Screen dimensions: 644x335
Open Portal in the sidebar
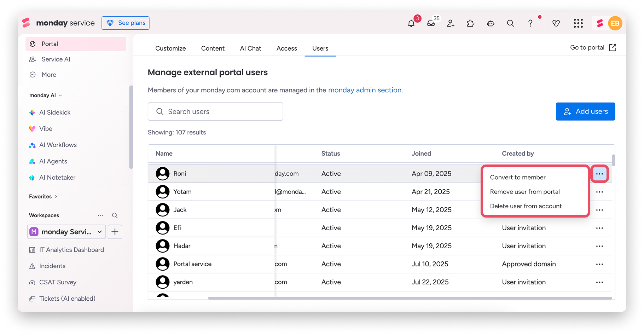pyautogui.click(x=76, y=44)
